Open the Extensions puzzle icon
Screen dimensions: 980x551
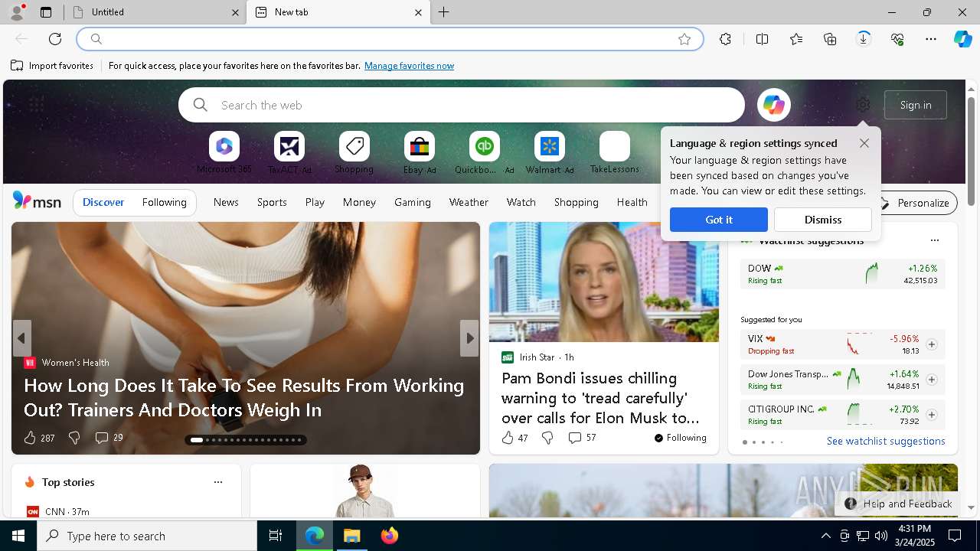725,39
